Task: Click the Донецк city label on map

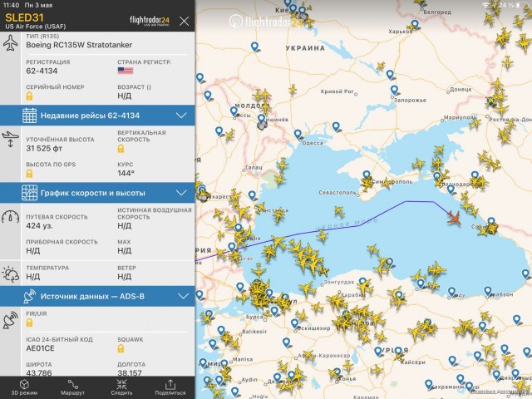Action: (461, 89)
